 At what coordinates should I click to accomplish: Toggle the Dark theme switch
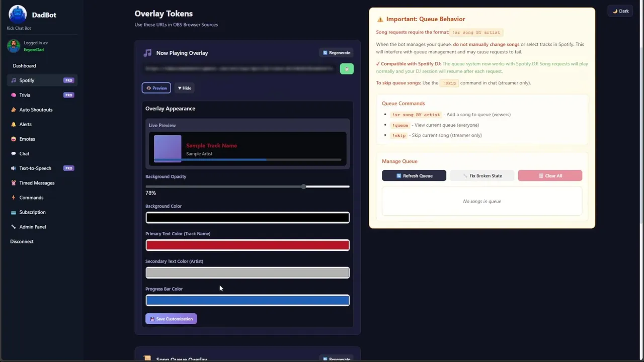(x=621, y=11)
